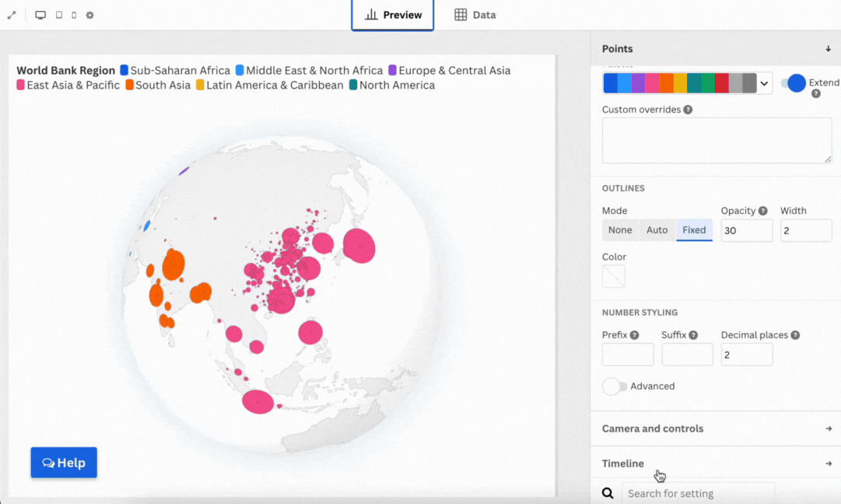Enable the Advanced number styling toggle

click(x=615, y=387)
